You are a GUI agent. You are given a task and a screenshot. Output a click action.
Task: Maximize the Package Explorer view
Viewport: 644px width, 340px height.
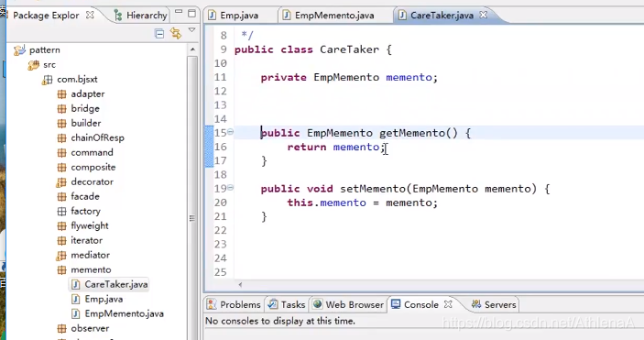coord(191,13)
